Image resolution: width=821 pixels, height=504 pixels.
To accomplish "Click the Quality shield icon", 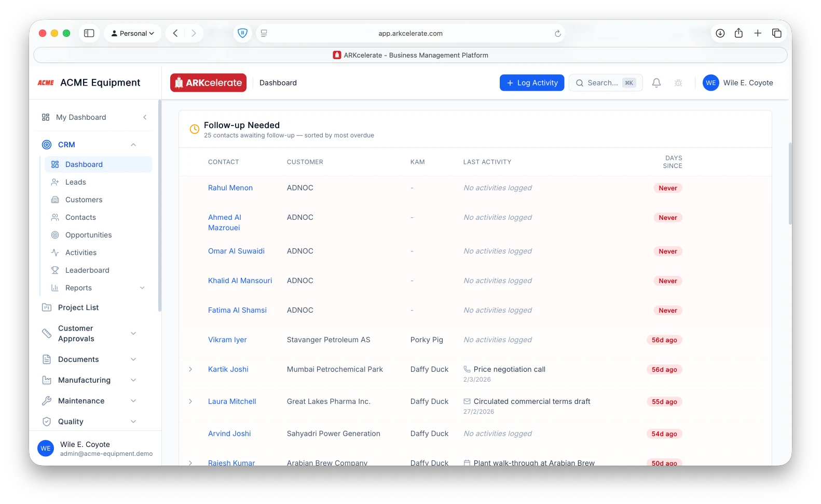I will [x=47, y=422].
